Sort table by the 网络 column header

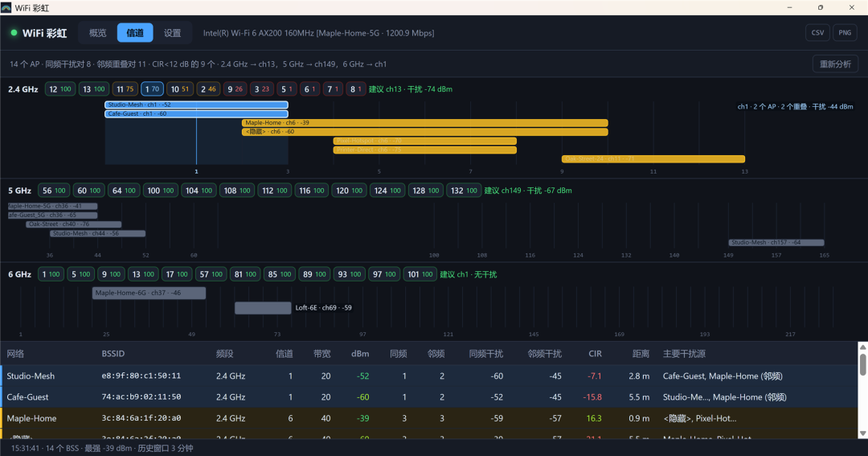(x=15, y=354)
